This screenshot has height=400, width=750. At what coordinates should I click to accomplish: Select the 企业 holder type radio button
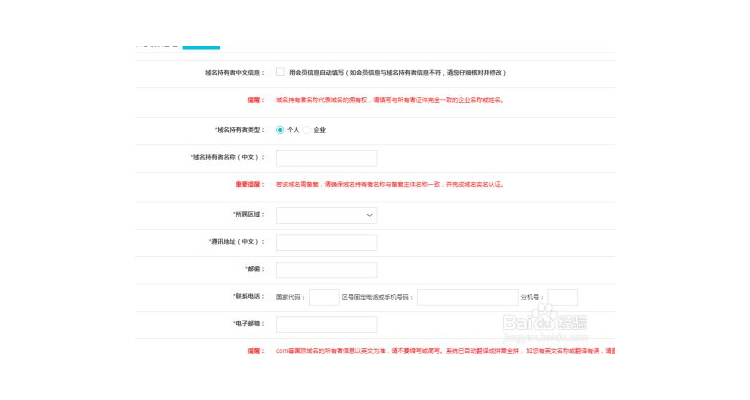coord(307,130)
